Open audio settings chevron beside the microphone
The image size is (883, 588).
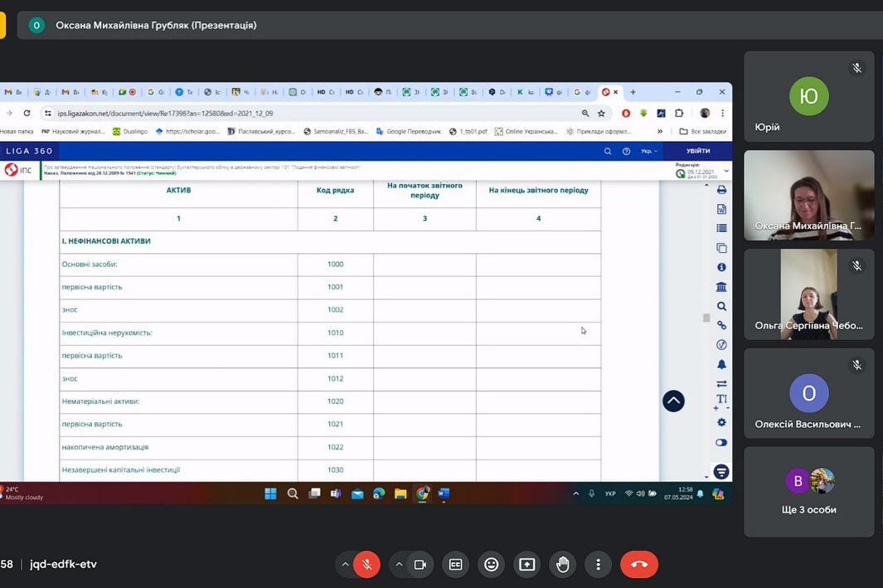(345, 565)
